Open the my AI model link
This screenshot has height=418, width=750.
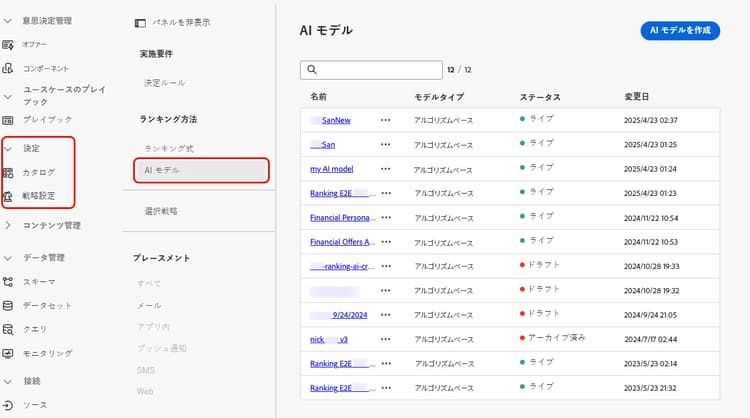tap(331, 168)
